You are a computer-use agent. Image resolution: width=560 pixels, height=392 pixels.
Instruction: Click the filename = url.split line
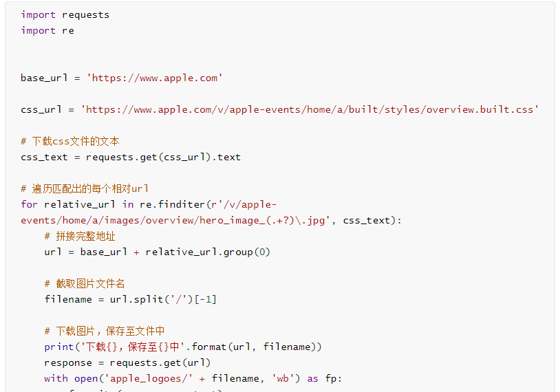131,299
